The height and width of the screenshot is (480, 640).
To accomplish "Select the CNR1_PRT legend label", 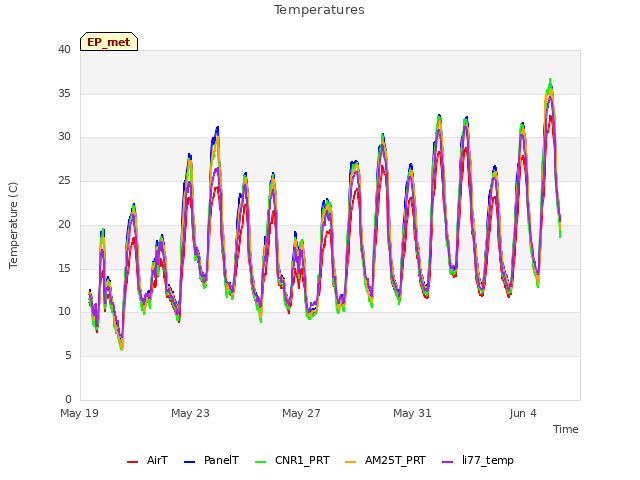I will [302, 460].
